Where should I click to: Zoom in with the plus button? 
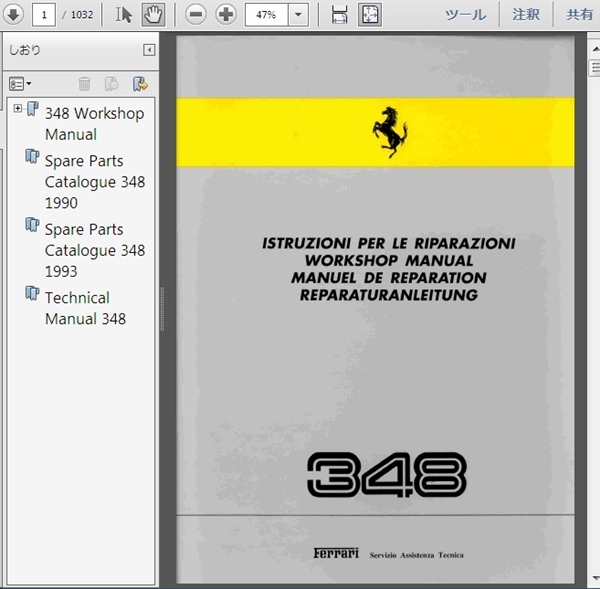pos(226,15)
